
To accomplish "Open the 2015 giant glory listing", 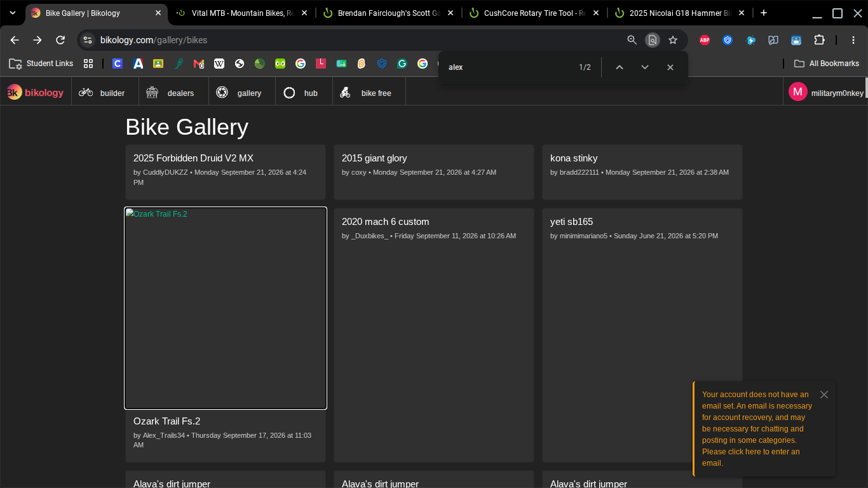I will pyautogui.click(x=374, y=158).
